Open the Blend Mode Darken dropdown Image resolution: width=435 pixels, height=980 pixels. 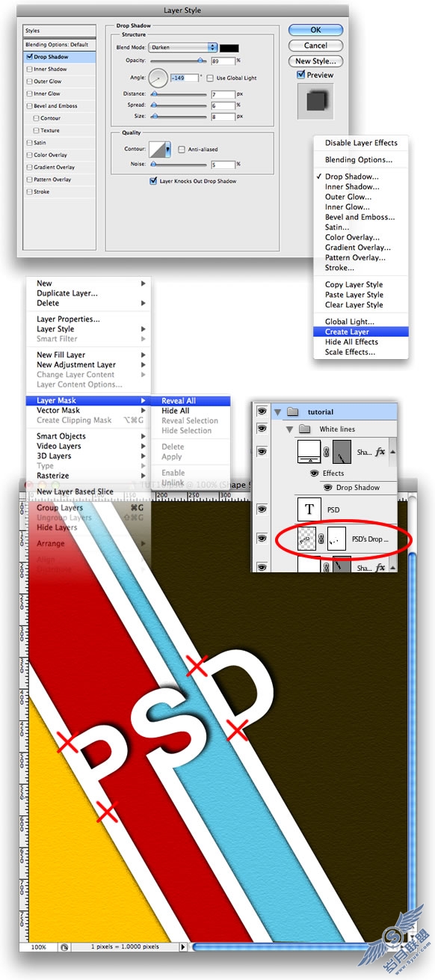[x=182, y=47]
